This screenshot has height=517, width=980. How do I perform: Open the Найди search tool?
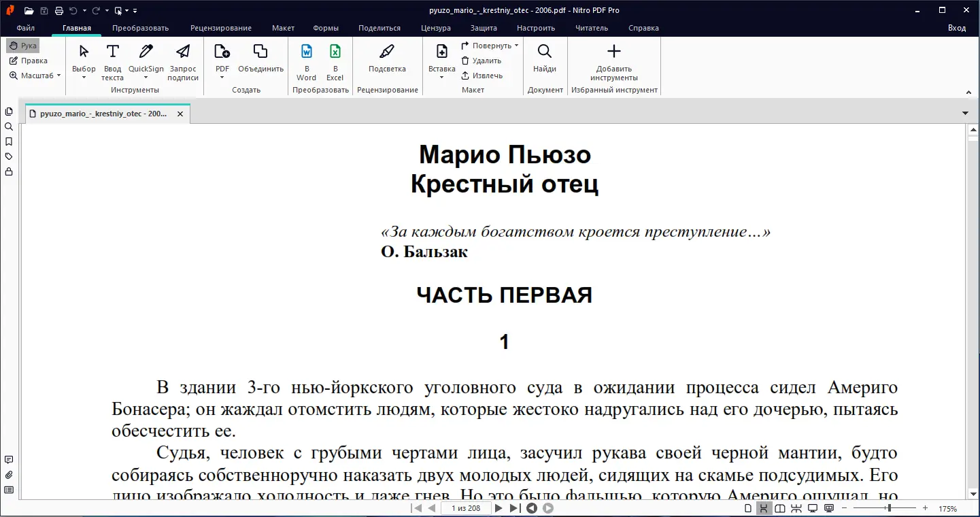click(x=545, y=59)
